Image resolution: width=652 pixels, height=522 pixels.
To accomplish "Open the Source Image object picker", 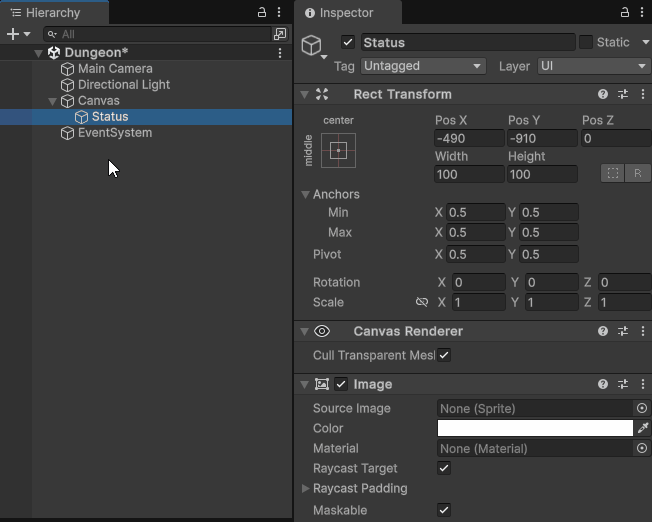I will [642, 409].
